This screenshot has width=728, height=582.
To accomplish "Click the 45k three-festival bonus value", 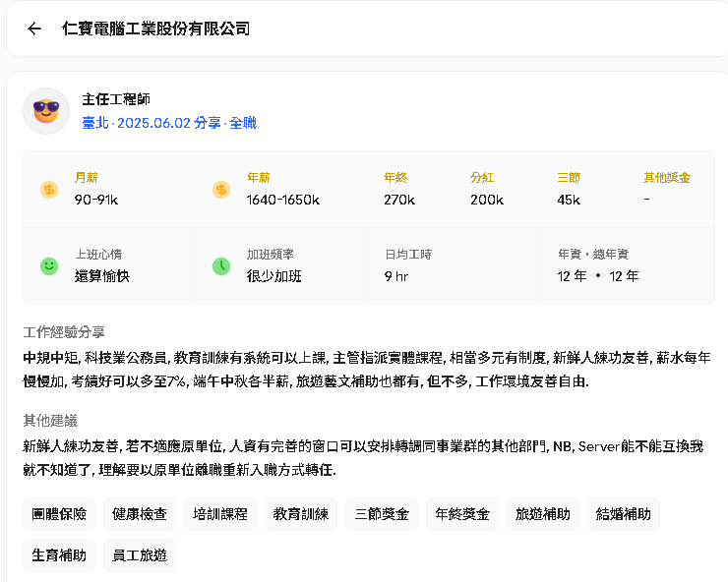I will pyautogui.click(x=569, y=200).
